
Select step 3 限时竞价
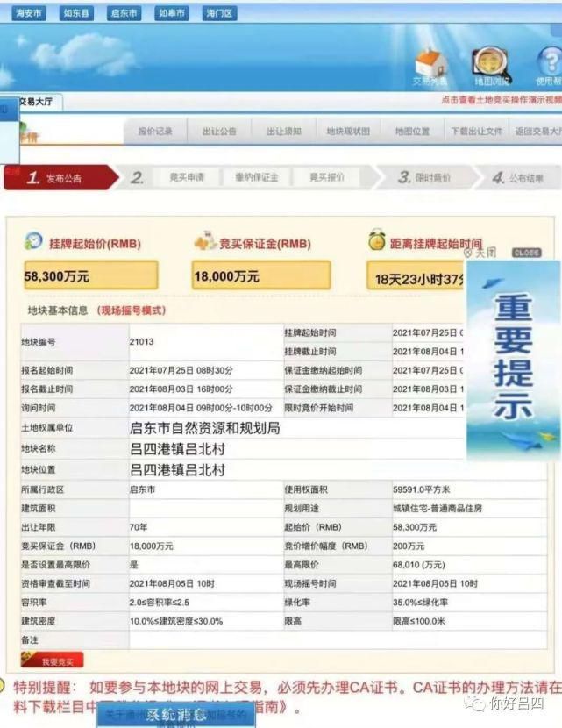pos(424,177)
